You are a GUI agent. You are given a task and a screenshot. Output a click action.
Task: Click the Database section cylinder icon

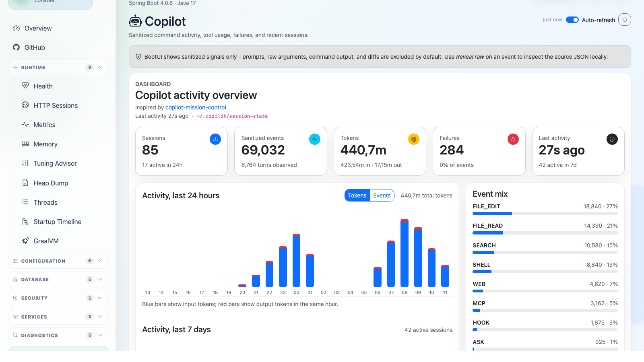click(x=15, y=280)
